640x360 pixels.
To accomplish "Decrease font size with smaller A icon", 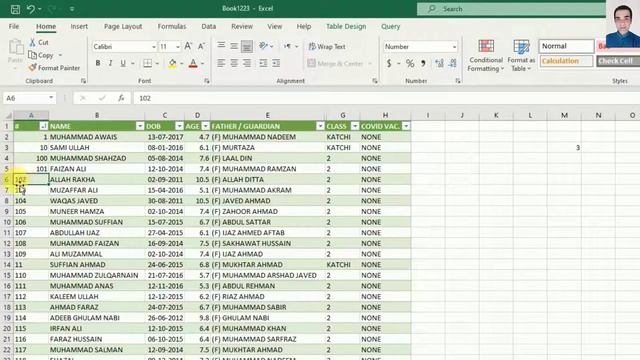I will 201,46.
